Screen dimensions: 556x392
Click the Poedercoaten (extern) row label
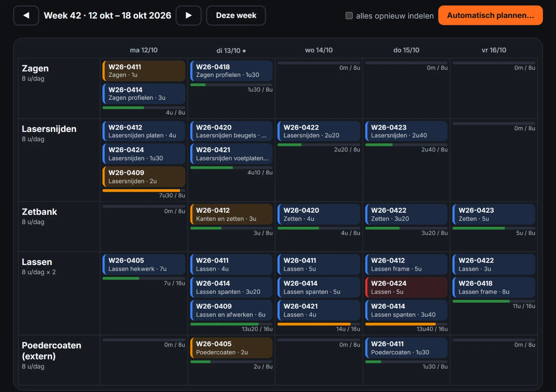51,350
